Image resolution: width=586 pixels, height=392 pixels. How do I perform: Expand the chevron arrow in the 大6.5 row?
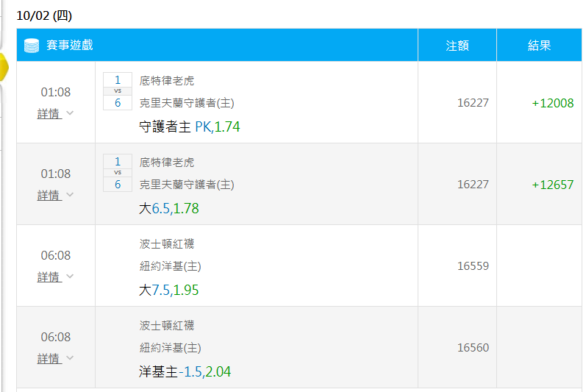[x=70, y=195]
